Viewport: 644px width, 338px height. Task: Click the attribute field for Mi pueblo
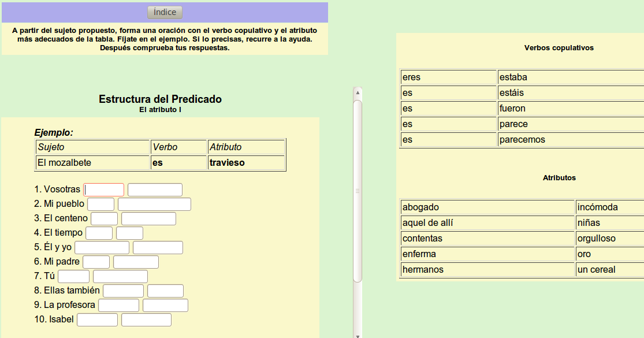(x=154, y=203)
